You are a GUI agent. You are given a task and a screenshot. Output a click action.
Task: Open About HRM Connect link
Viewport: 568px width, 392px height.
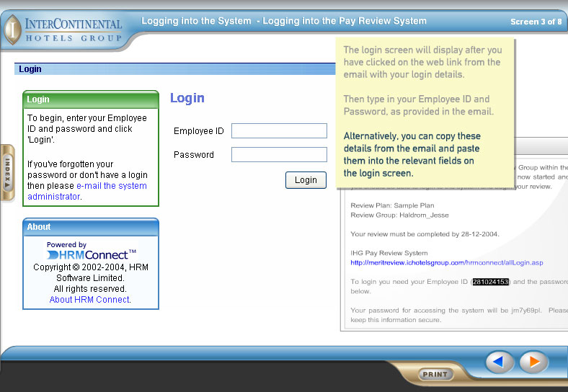pos(90,300)
